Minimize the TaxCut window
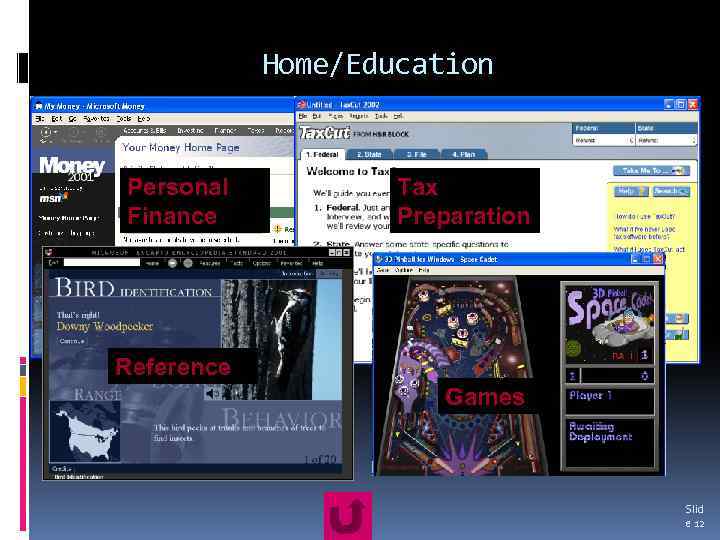 pos(669,105)
